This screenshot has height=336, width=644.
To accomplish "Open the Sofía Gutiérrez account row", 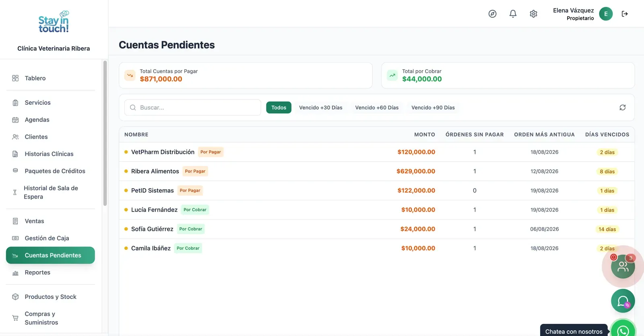I will pyautogui.click(x=377, y=229).
